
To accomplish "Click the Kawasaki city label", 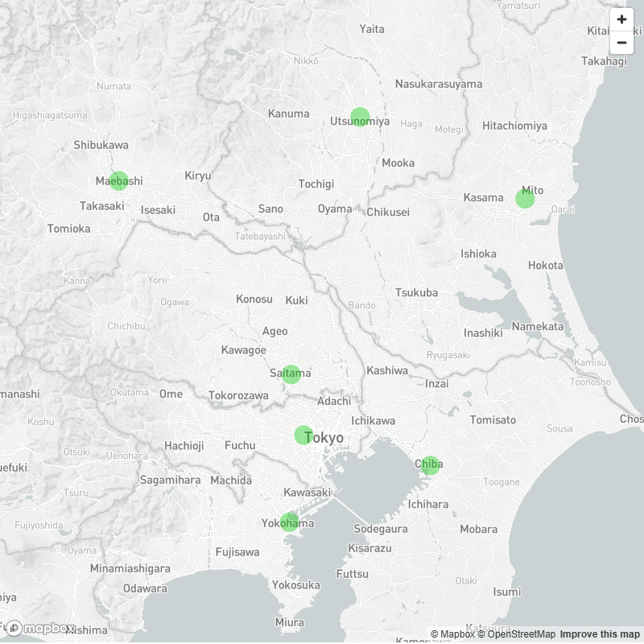I will pos(307,493).
